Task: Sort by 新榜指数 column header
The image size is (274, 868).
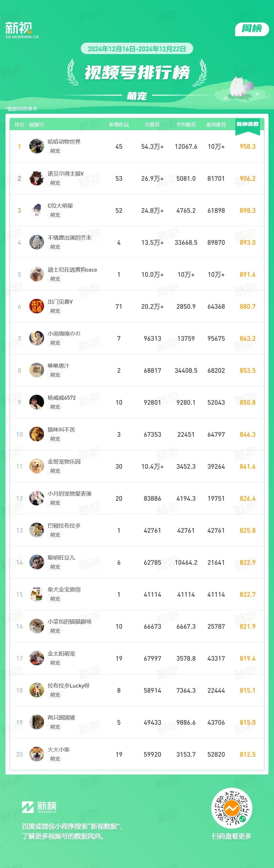Action: (x=247, y=124)
